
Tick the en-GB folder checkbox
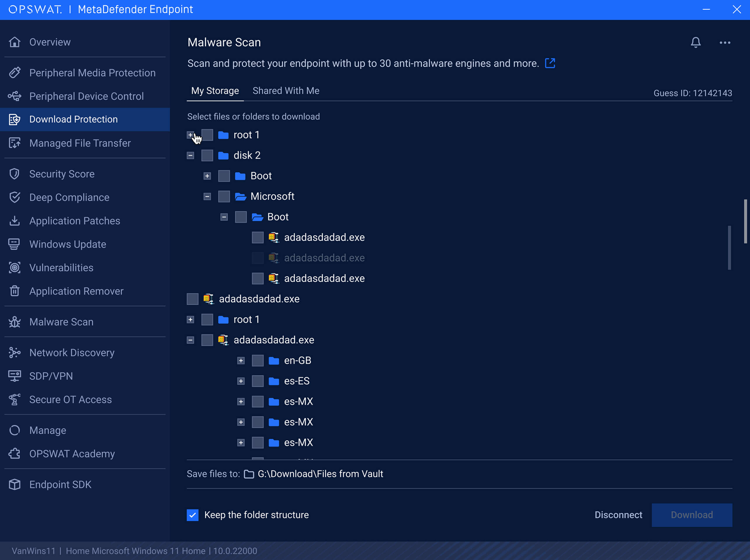coord(258,361)
